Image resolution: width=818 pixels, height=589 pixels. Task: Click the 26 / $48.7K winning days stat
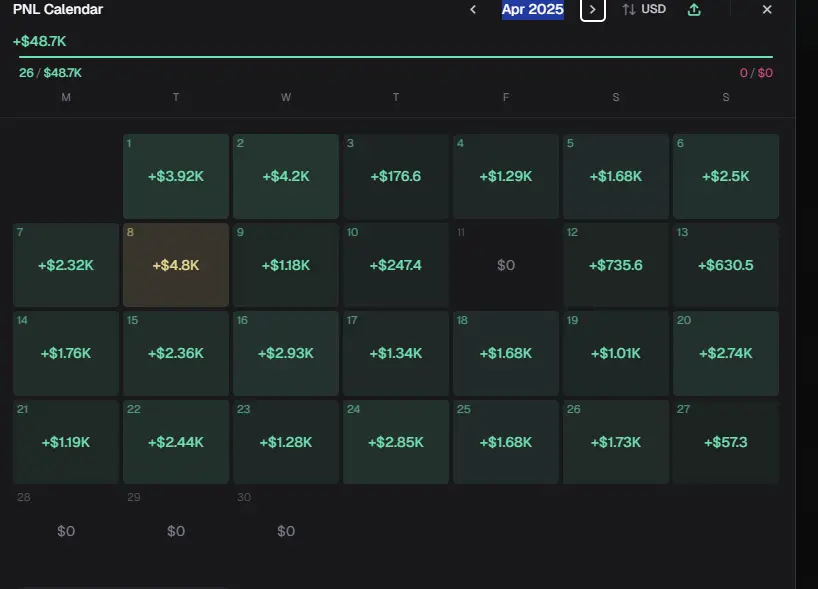(x=51, y=73)
